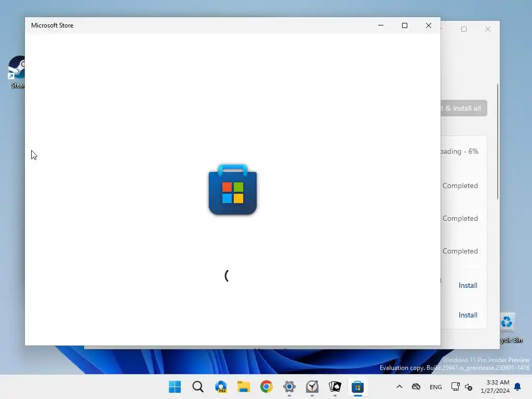Image resolution: width=532 pixels, height=399 pixels.
Task: Open the OneDrive crossed-cloud tray icon
Action: [x=416, y=387]
